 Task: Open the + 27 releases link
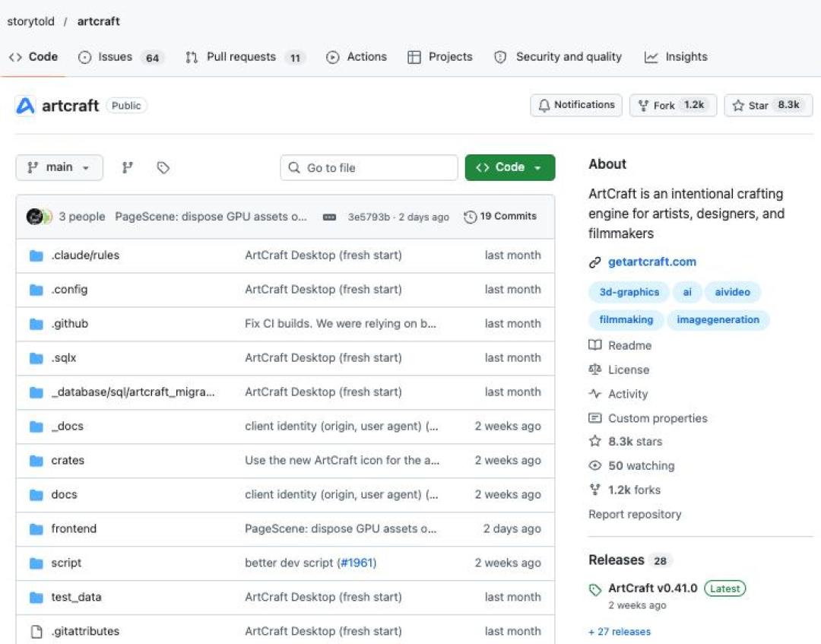pyautogui.click(x=620, y=632)
